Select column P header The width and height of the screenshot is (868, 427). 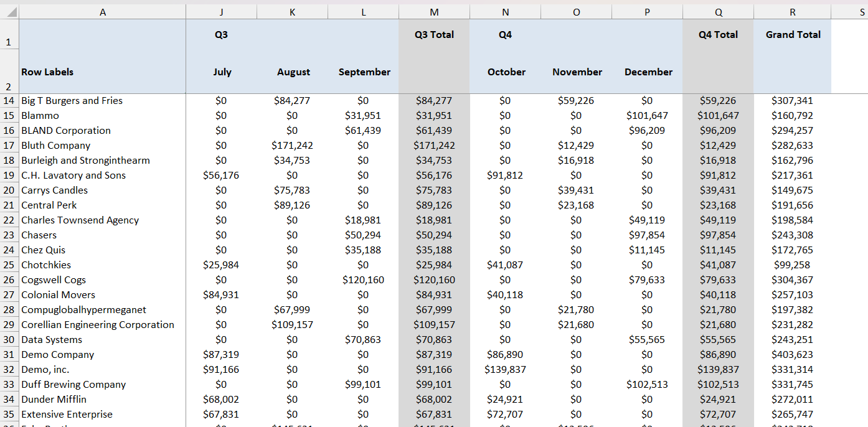(648, 12)
